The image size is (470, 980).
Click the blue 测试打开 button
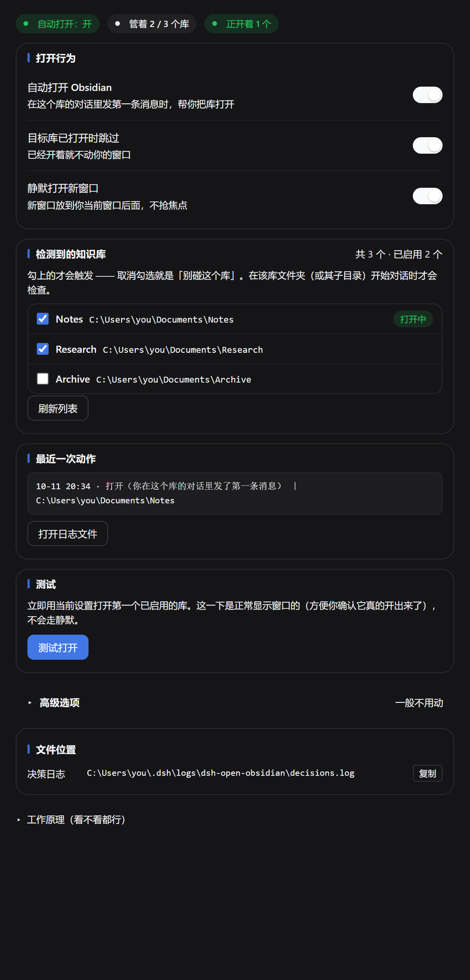58,647
